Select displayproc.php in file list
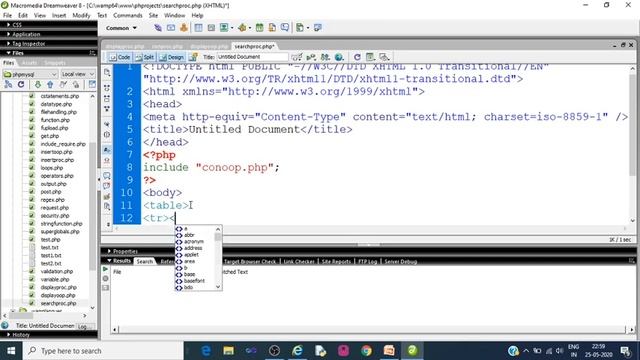This screenshot has height=360, width=640. tap(58, 287)
